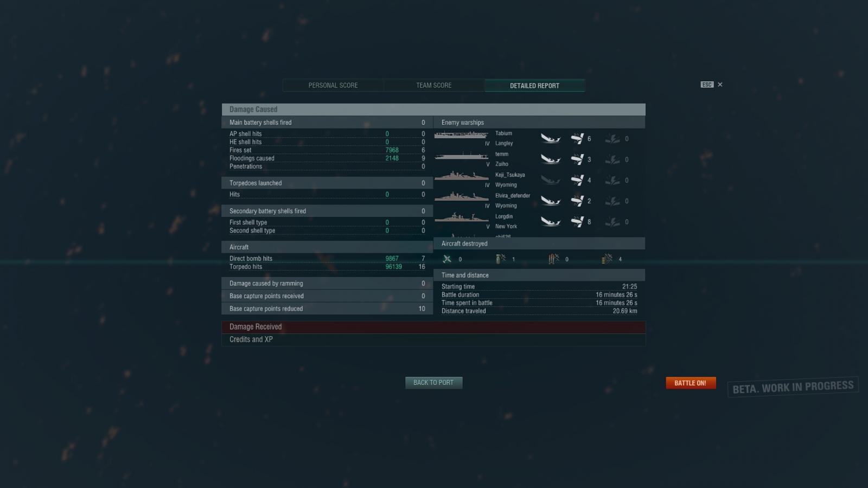
Task: Click the torpedo bomber destroyed icon showing 0
Action: 553,259
